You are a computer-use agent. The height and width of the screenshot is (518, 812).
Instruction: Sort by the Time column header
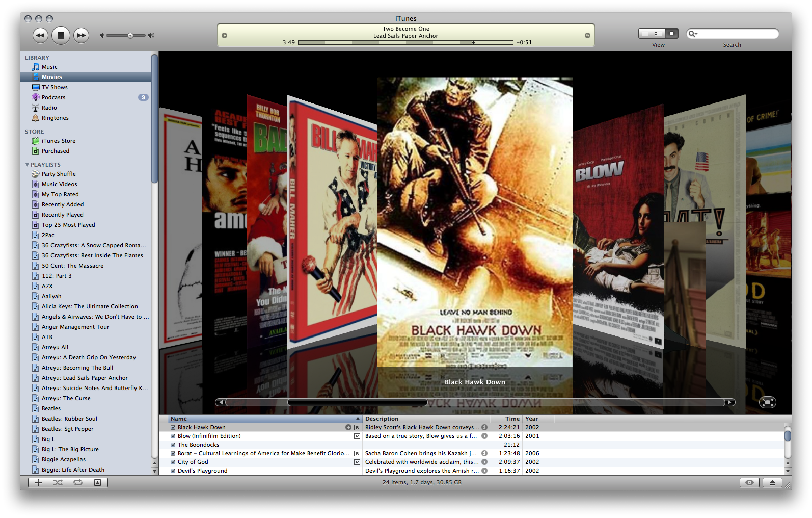coord(506,419)
